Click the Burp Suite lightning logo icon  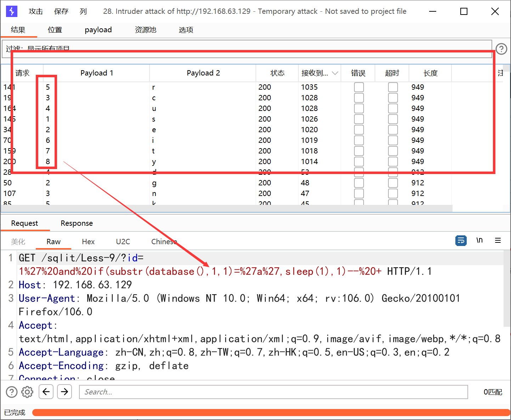[x=12, y=11]
